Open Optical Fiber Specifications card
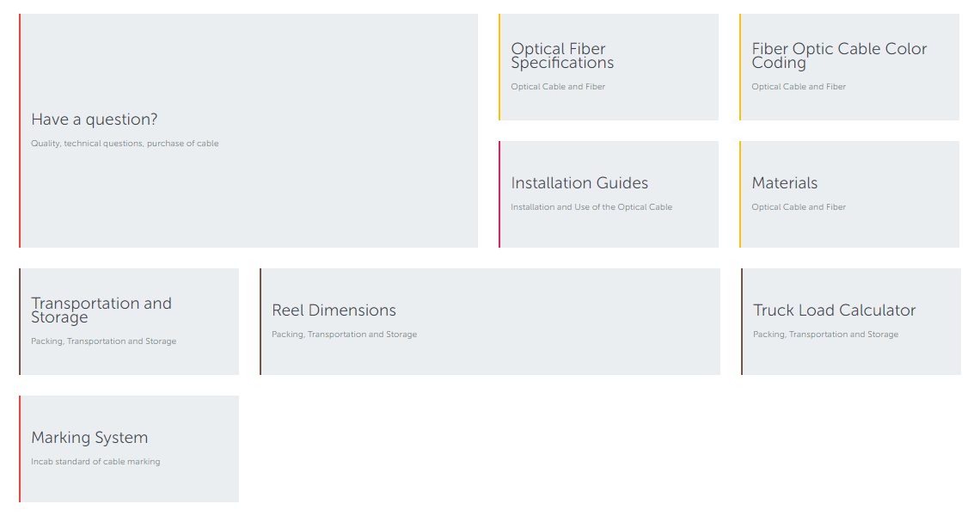980x516 pixels. (562, 56)
